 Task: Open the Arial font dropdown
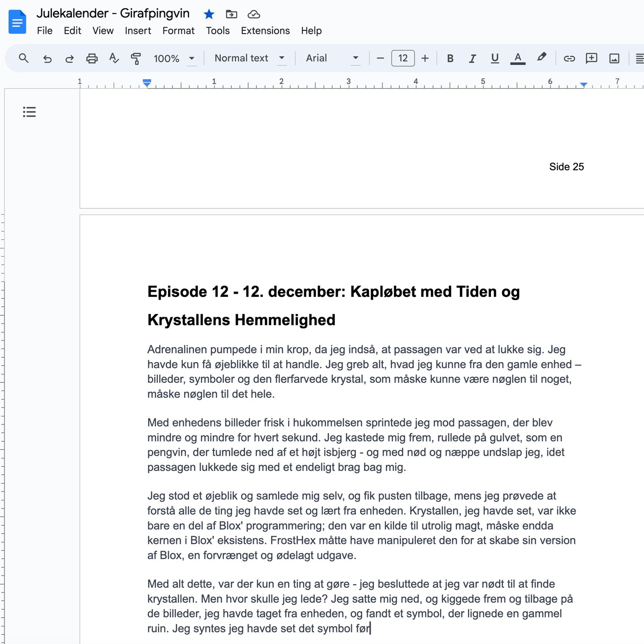332,59
